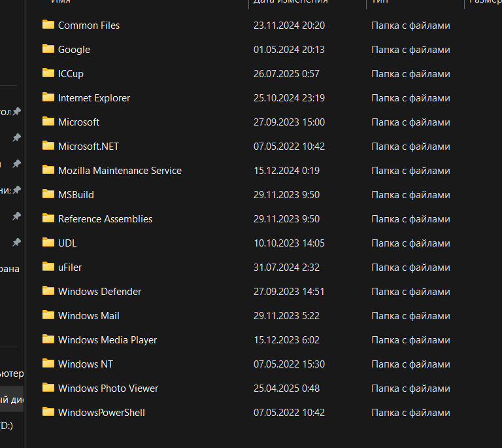Click the UDL folder icon
The height and width of the screenshot is (448, 502).
pyautogui.click(x=48, y=243)
